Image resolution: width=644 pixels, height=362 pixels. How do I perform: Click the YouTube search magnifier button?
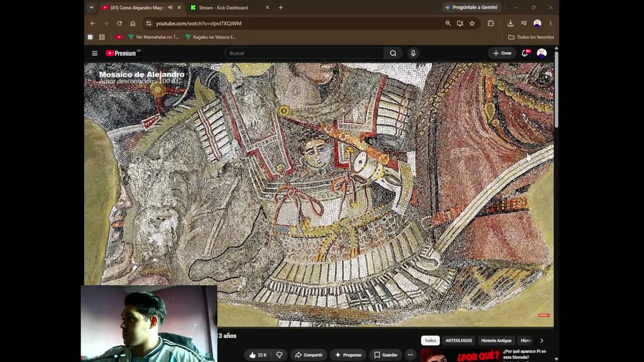click(393, 53)
